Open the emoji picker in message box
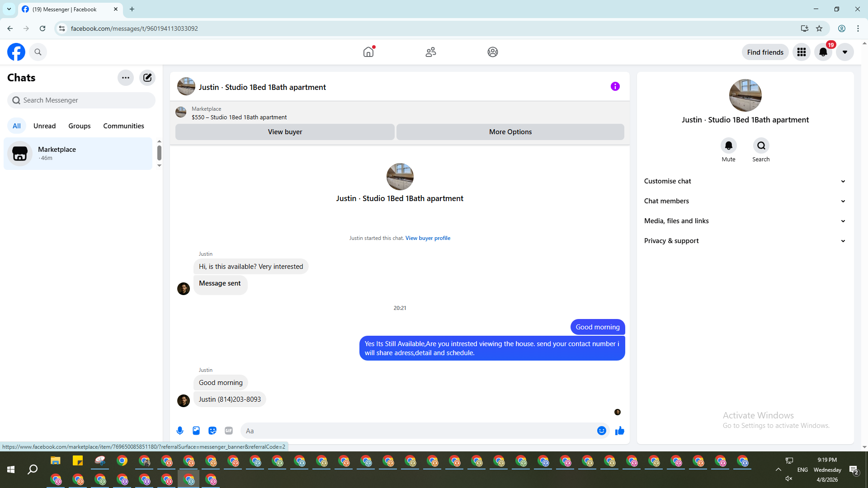The height and width of the screenshot is (488, 868). point(601,431)
